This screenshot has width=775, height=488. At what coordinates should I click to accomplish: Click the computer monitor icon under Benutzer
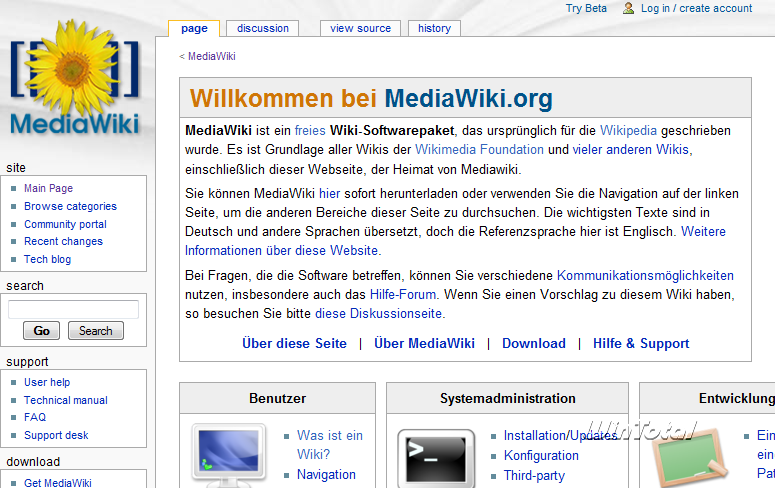point(228,453)
